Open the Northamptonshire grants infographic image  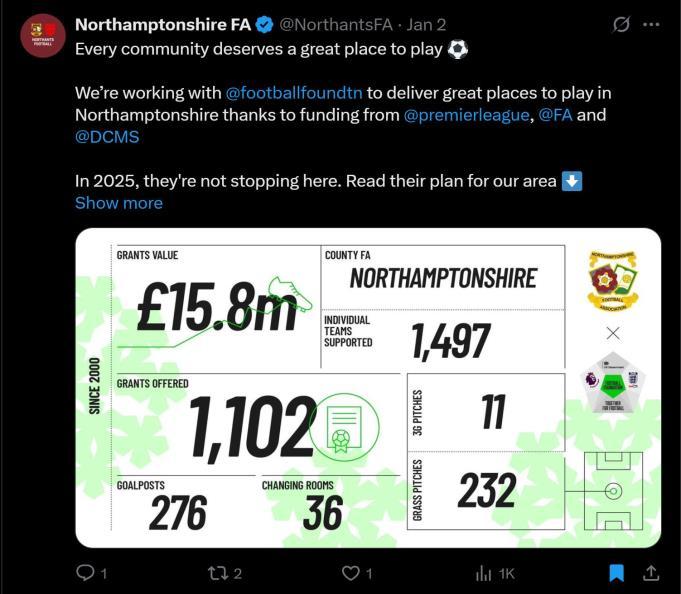pos(368,388)
